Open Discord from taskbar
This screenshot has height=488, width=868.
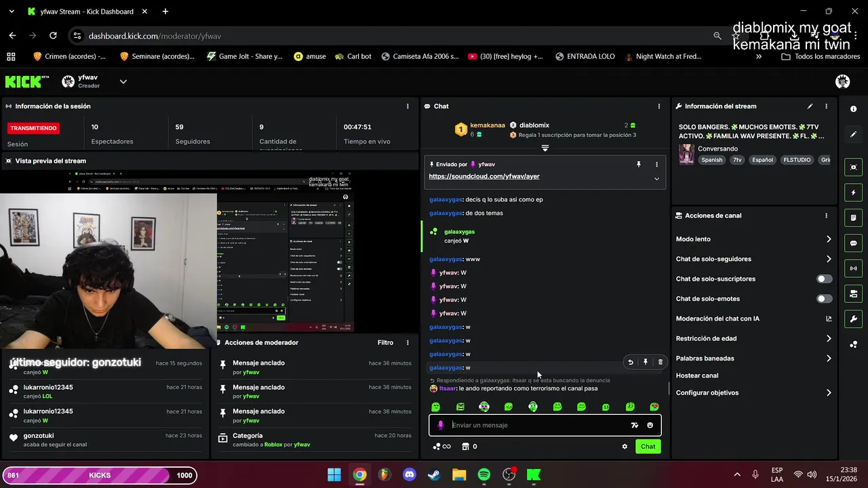coord(410,475)
